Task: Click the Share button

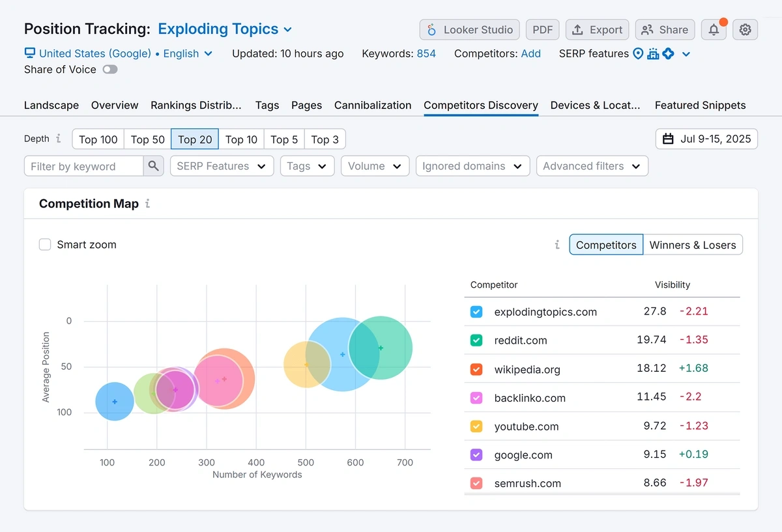Action: click(665, 30)
